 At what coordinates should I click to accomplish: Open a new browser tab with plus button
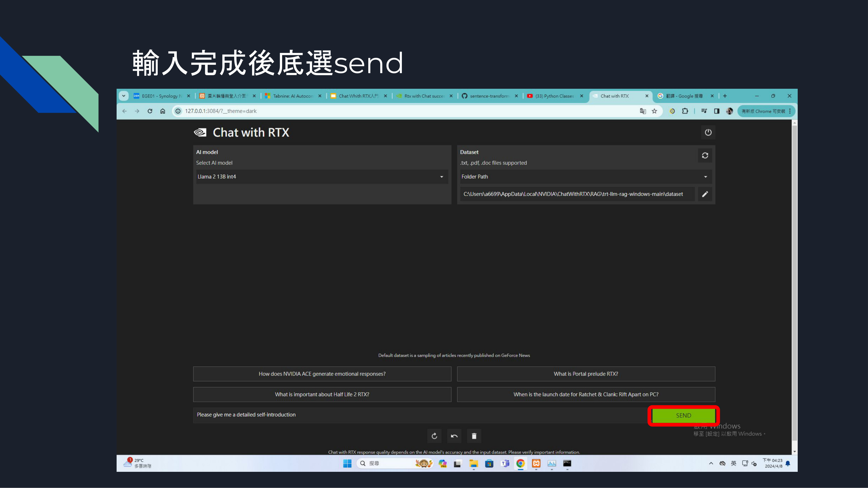[725, 96]
